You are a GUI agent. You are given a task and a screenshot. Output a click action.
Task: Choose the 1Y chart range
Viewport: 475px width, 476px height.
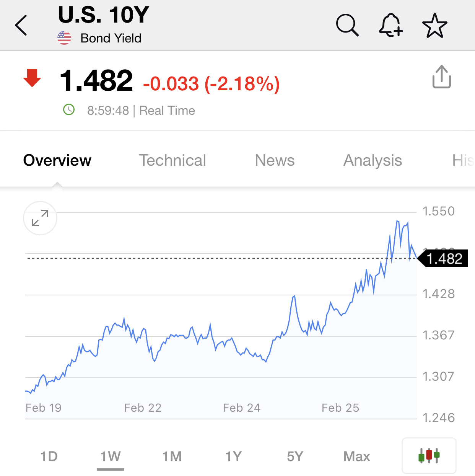234,456
